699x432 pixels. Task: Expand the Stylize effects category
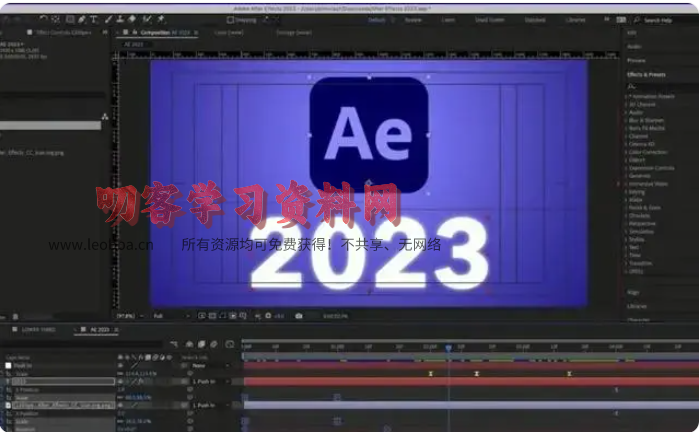pyautogui.click(x=626, y=239)
